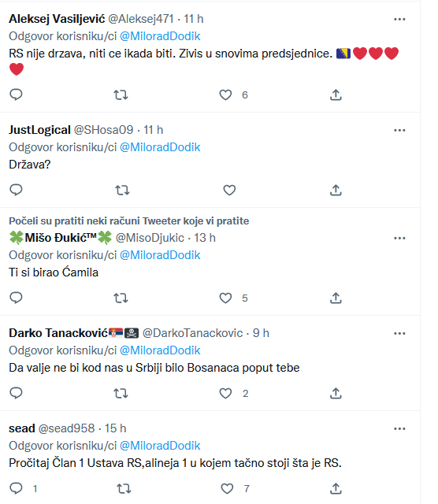Viewport: 438px width, 504px height.
Task: Share Aleksej Vasiljević's tweet
Action: [336, 94]
